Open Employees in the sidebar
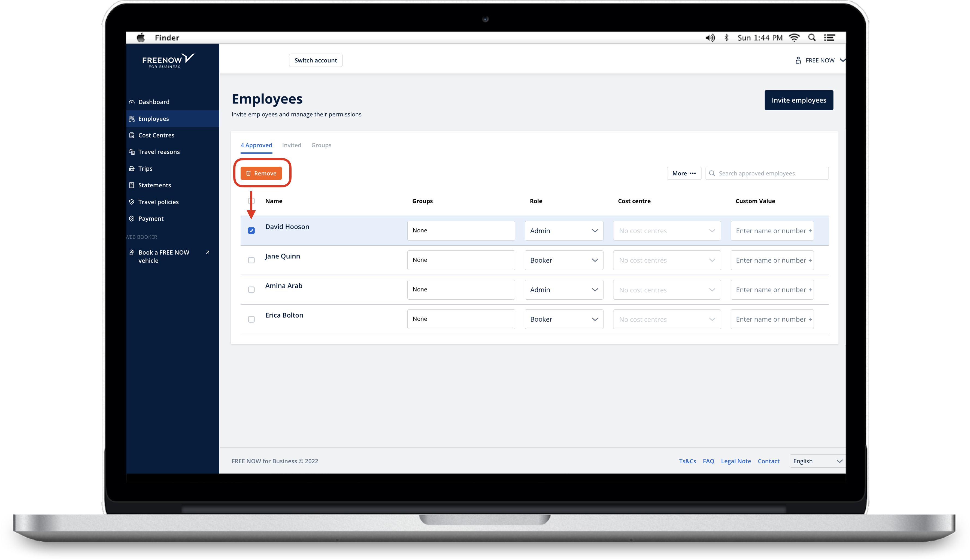Screen dimensions: 970x560 click(x=173, y=119)
